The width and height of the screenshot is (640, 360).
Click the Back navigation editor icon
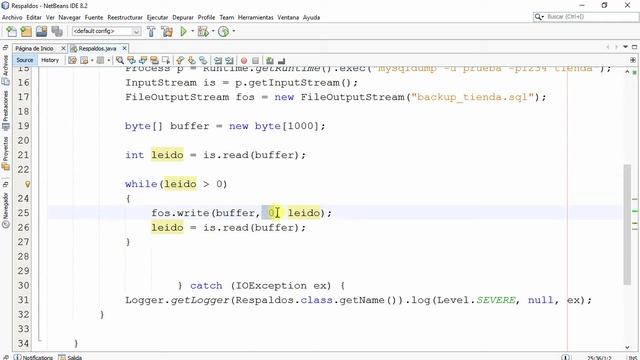[84, 60]
